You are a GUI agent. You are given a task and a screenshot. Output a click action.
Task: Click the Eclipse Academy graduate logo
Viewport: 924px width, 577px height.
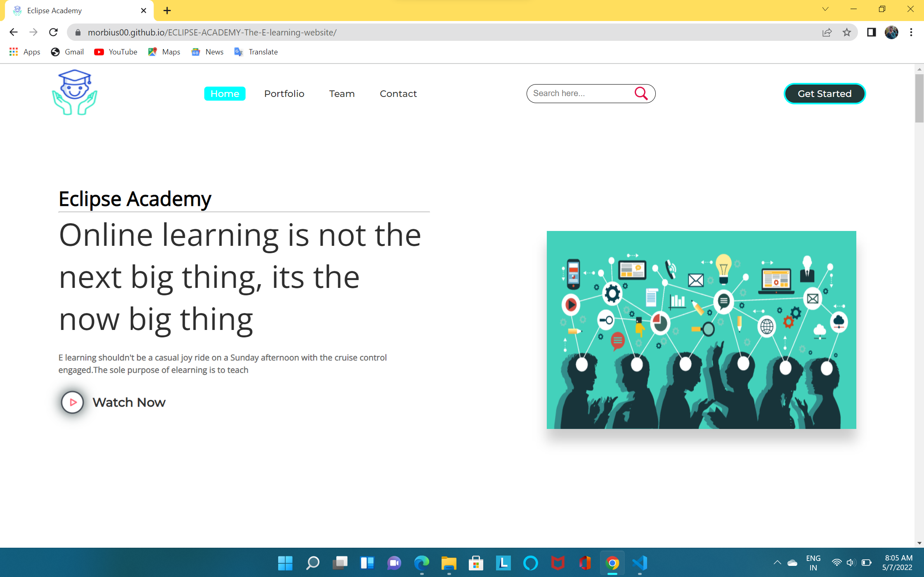click(75, 92)
